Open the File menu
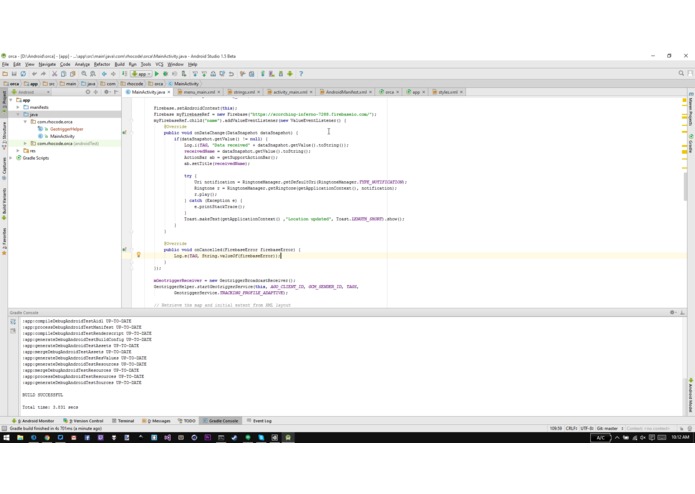The width and height of the screenshot is (695, 494). pos(5,64)
